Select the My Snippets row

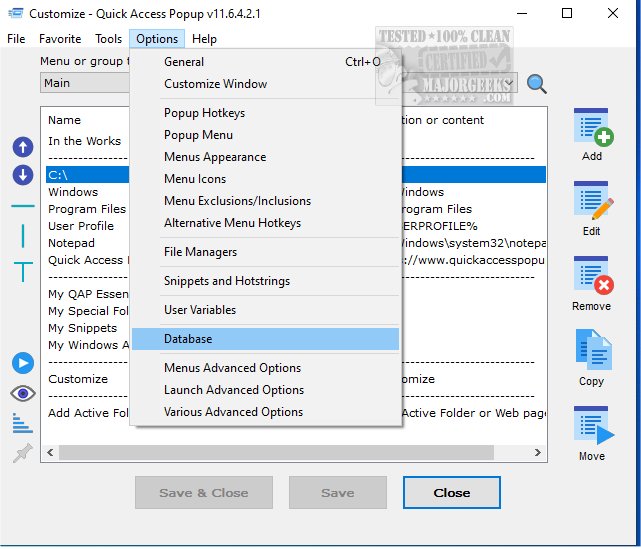[88, 328]
